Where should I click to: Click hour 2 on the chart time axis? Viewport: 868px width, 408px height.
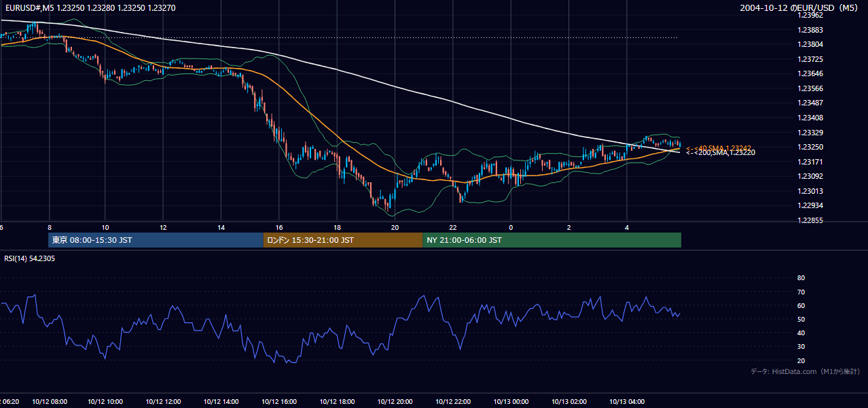click(569, 227)
